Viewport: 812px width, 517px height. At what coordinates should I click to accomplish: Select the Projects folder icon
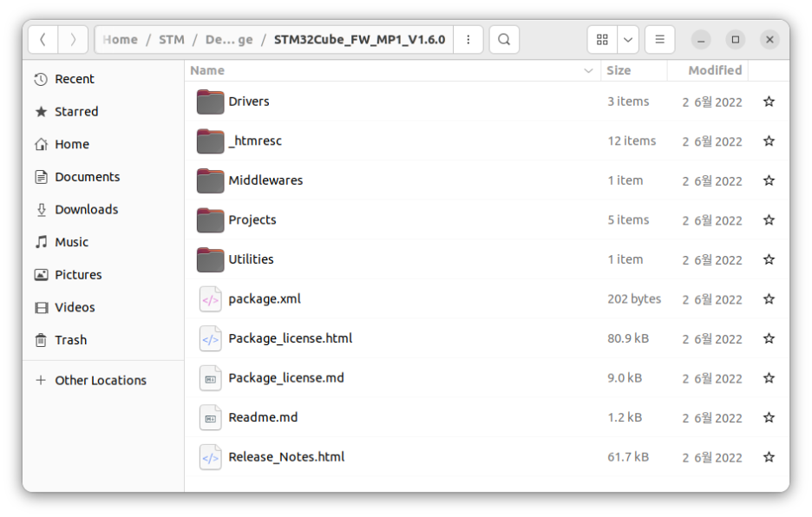(x=210, y=219)
